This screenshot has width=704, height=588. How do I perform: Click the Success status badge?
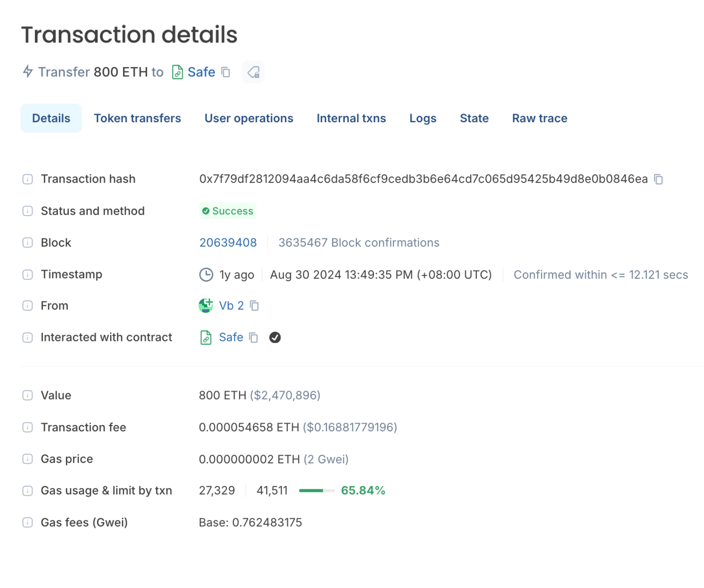(227, 211)
